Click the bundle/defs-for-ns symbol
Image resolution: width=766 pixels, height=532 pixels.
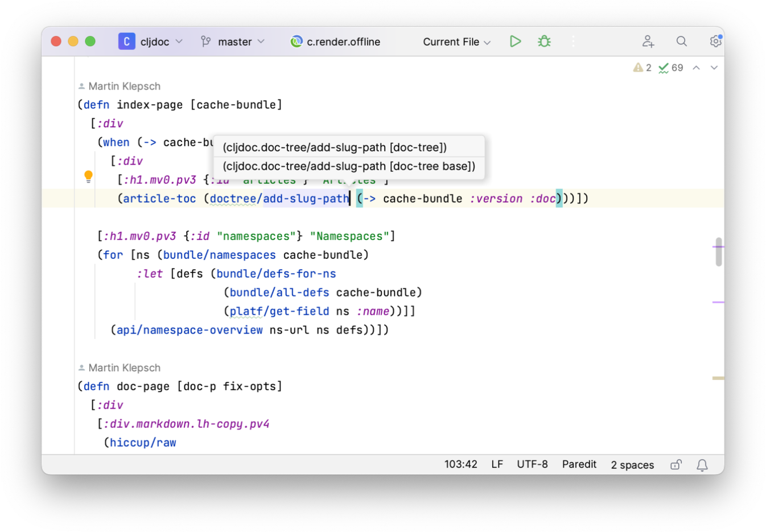(x=276, y=274)
